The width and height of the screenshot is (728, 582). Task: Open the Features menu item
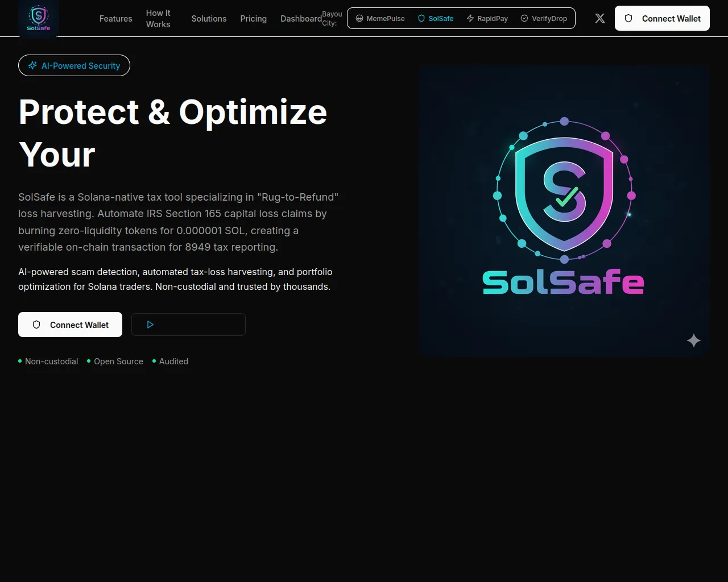point(115,19)
